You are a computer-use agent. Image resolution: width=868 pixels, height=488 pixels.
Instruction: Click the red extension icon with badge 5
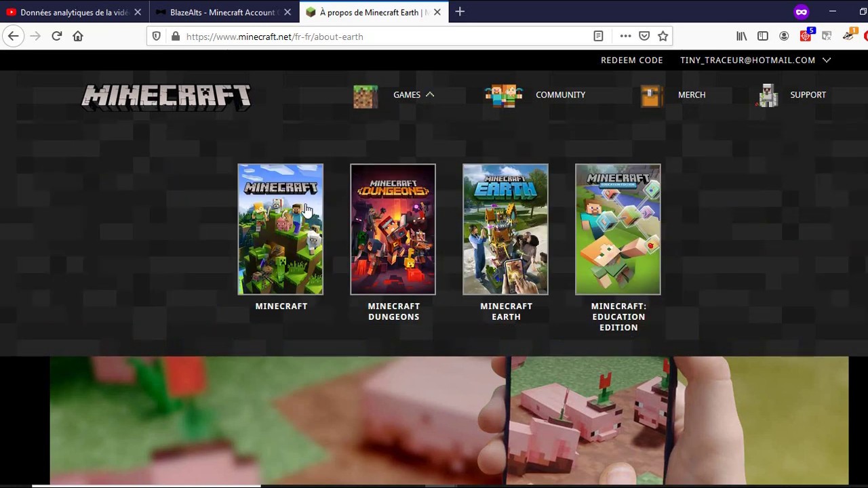tap(806, 36)
